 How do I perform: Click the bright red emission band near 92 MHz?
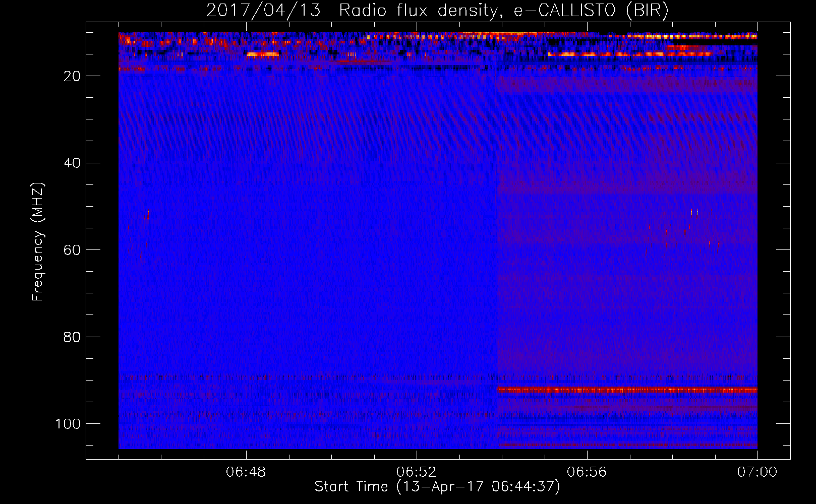[627, 390]
